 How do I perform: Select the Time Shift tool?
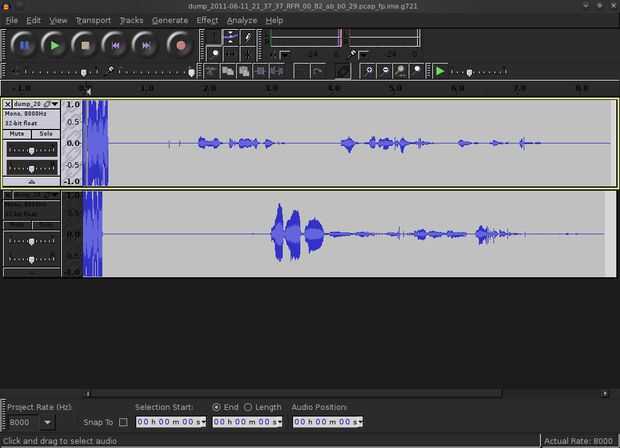tap(231, 53)
